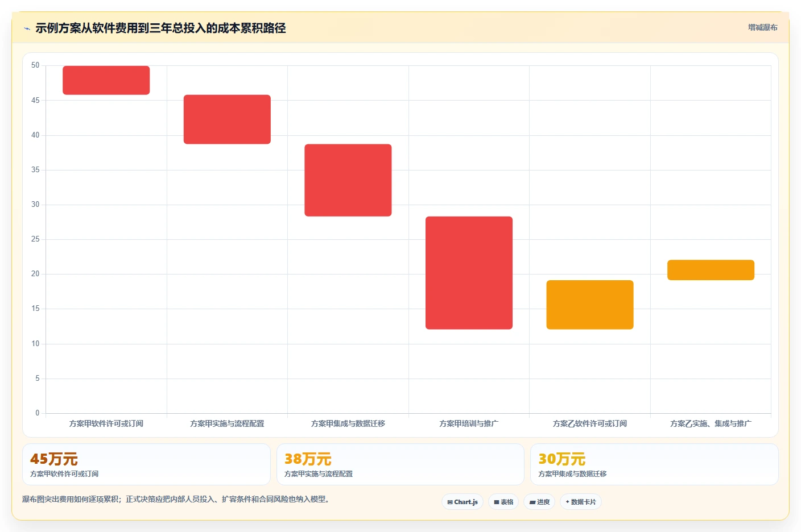Click the y-axis value 20
801x532 pixels.
pos(35,274)
